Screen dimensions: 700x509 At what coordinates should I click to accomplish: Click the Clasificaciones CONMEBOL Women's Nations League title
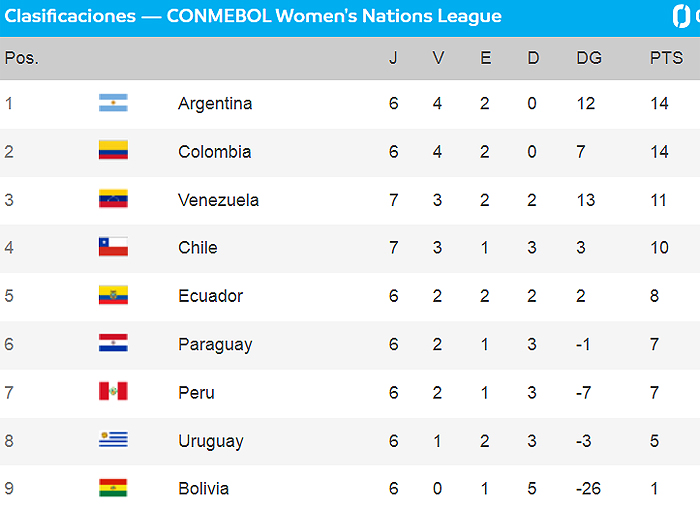[253, 16]
